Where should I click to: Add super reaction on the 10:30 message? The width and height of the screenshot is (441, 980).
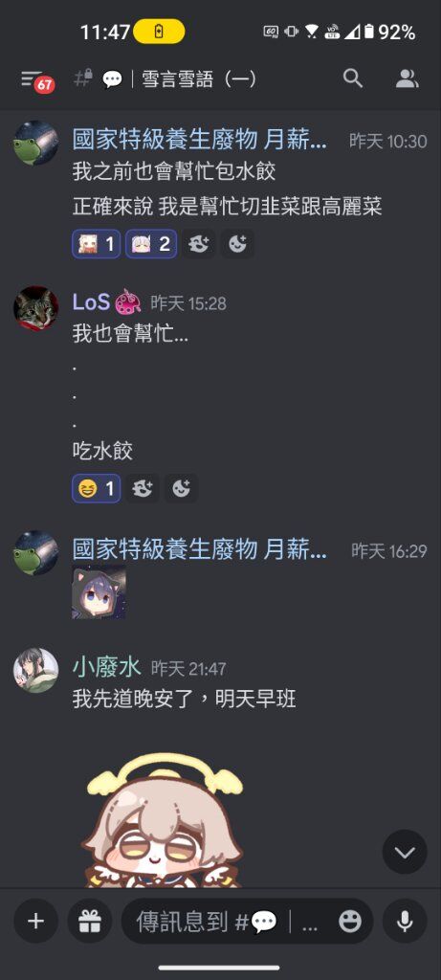tap(199, 244)
